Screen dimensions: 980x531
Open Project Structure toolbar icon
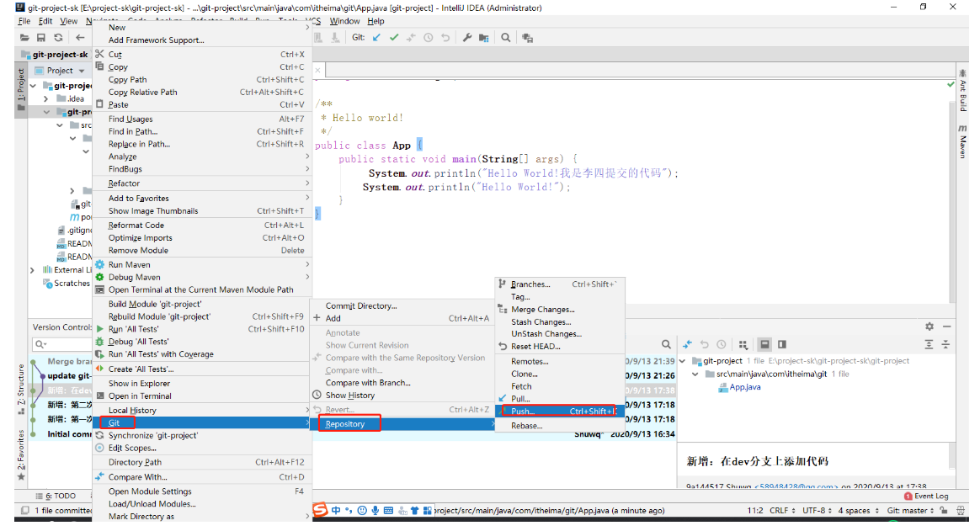pyautogui.click(x=484, y=38)
